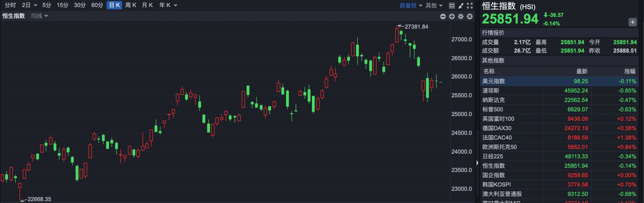Select the 60分 interval tab
Image resolution: width=644 pixels, height=203 pixels.
[x=97, y=5]
